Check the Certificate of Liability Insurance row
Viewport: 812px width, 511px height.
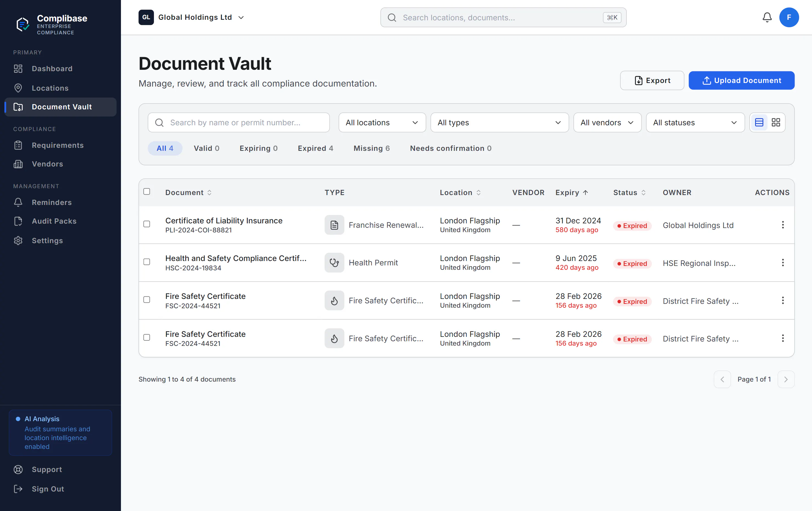click(147, 224)
